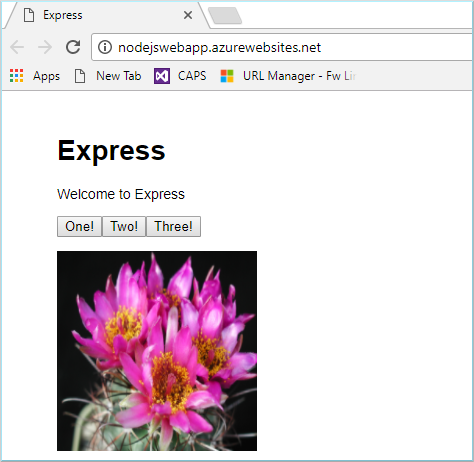Open site information icon in address bar
474x462 pixels.
pyautogui.click(x=105, y=47)
